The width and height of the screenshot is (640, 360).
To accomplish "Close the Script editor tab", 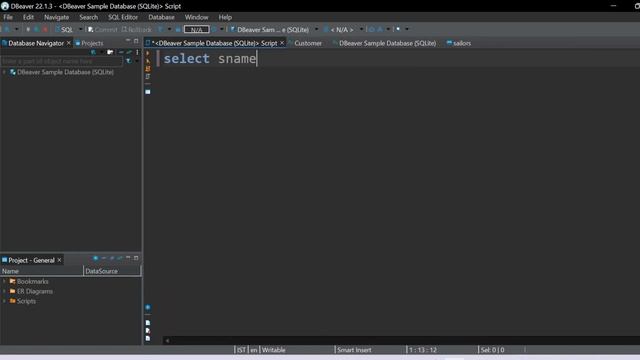I will click(x=282, y=43).
